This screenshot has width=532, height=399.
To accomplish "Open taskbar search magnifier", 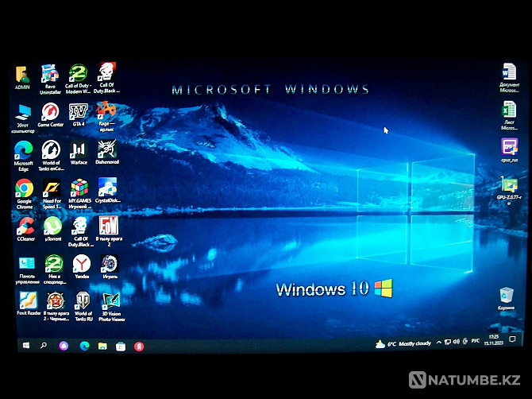I will (x=44, y=346).
